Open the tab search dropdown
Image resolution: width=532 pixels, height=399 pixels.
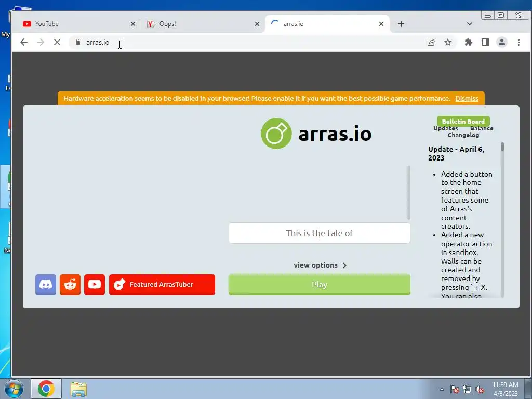[x=470, y=24]
